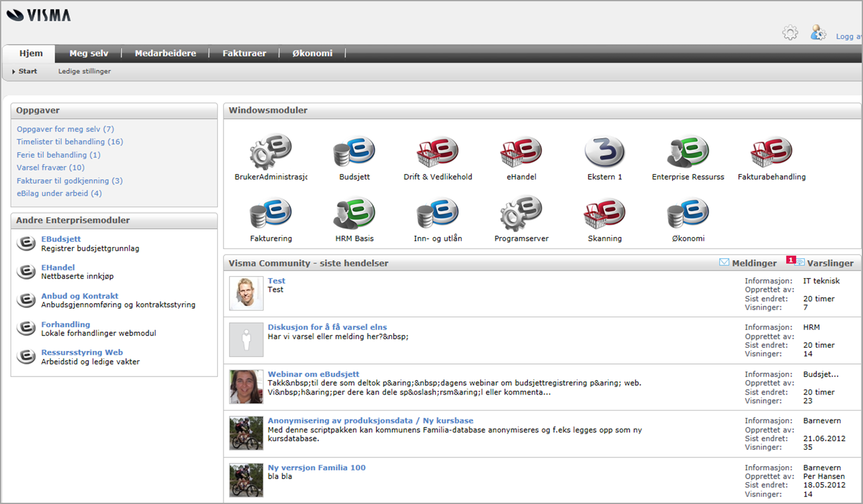Open Ferie til behandling (1)
This screenshot has height=504, width=863.
click(59, 155)
